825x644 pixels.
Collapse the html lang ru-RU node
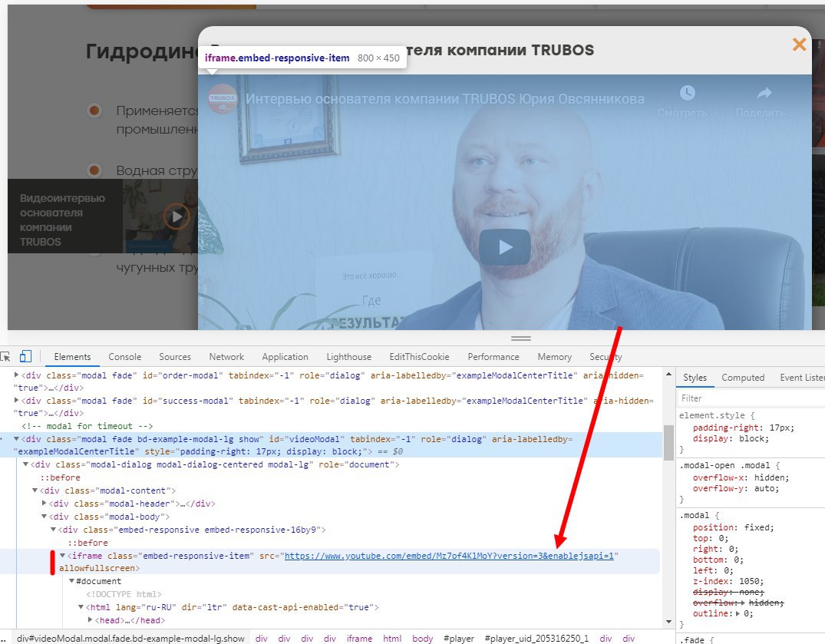tap(81, 607)
